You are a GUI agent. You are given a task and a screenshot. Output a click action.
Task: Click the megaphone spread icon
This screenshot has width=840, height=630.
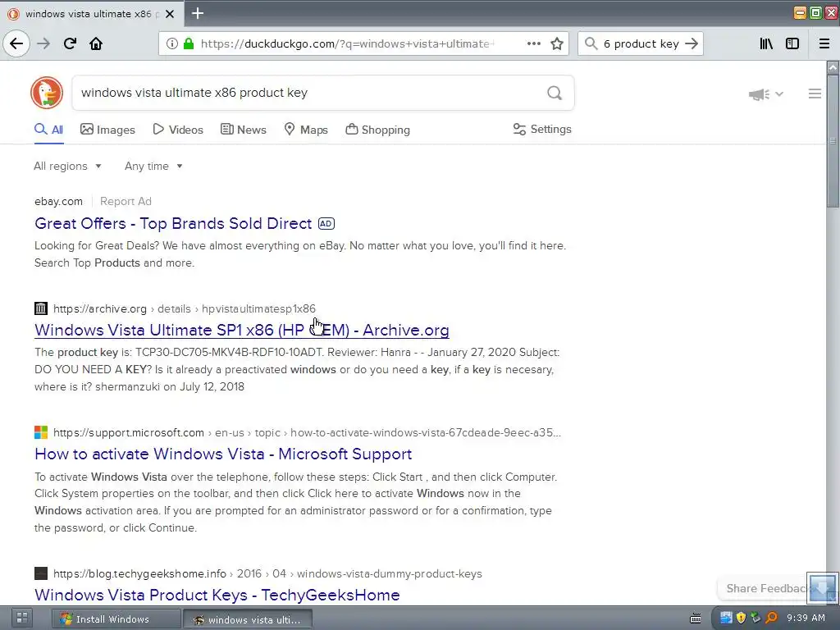pos(759,94)
